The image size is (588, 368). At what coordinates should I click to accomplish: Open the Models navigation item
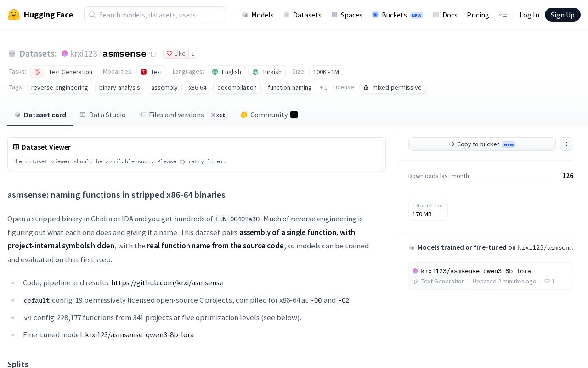(258, 15)
